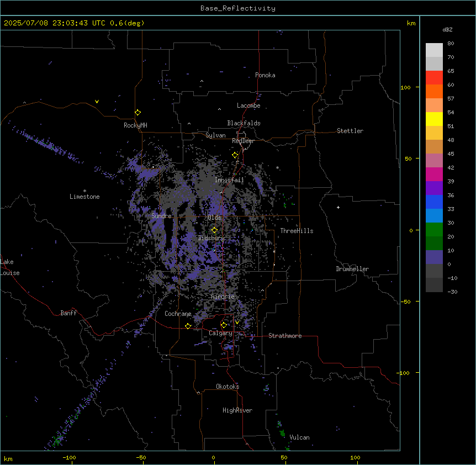Image resolution: width=476 pixels, height=465 pixels.
Task: Pick the blue 33-36 dBZ legend swatch
Action: 434,202
